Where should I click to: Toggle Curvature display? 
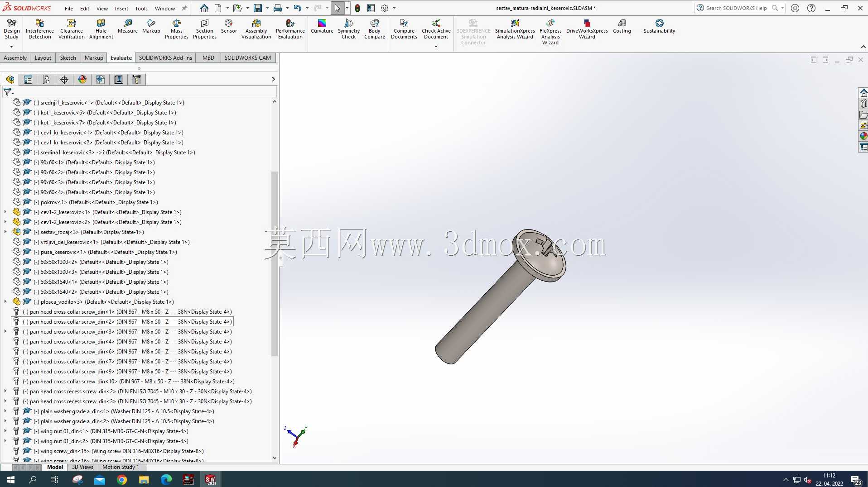322,27
